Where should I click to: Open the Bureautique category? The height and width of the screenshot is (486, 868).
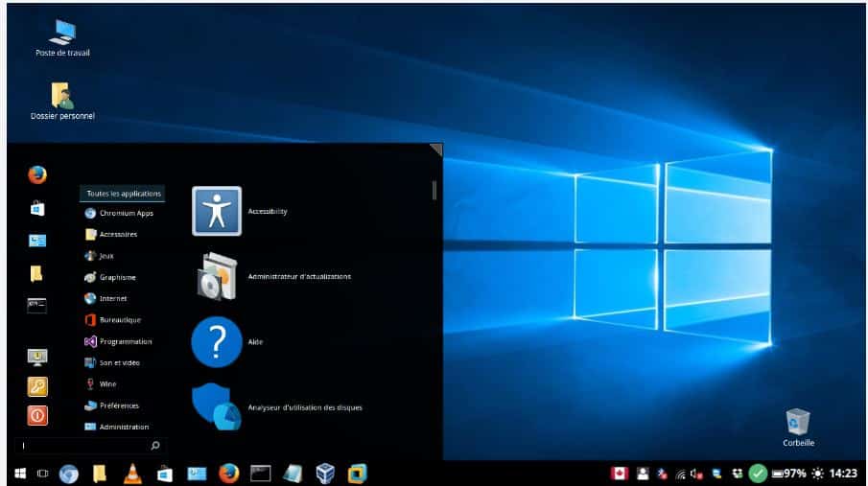tap(113, 320)
